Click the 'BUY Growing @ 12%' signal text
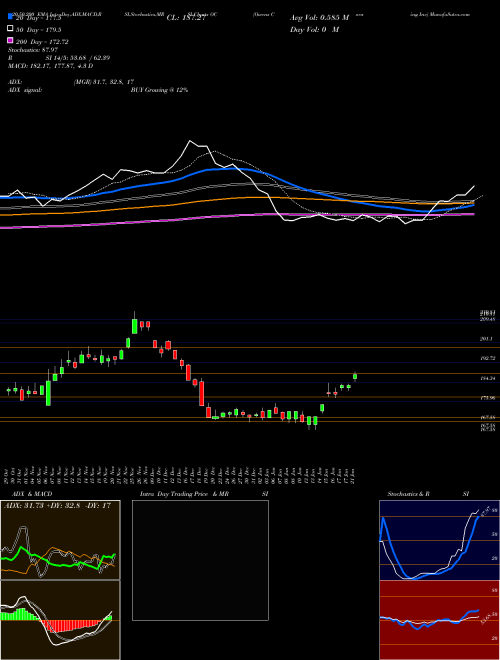Screen dimensions: 500x660 point(159,90)
